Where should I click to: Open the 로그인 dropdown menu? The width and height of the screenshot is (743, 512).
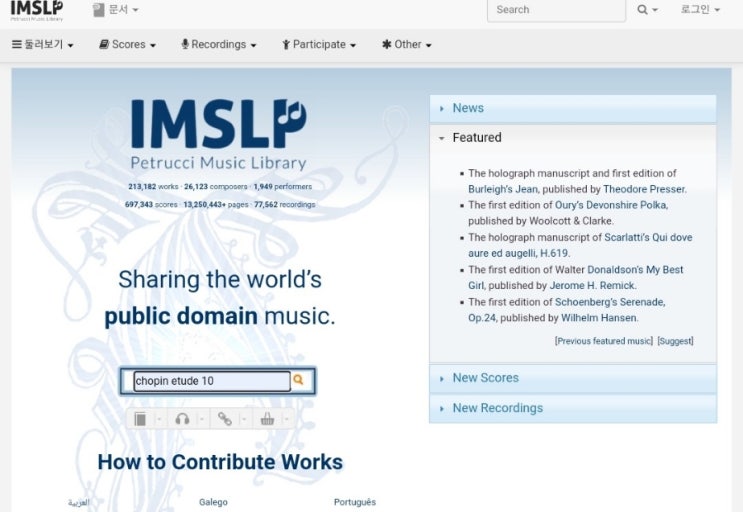click(700, 10)
